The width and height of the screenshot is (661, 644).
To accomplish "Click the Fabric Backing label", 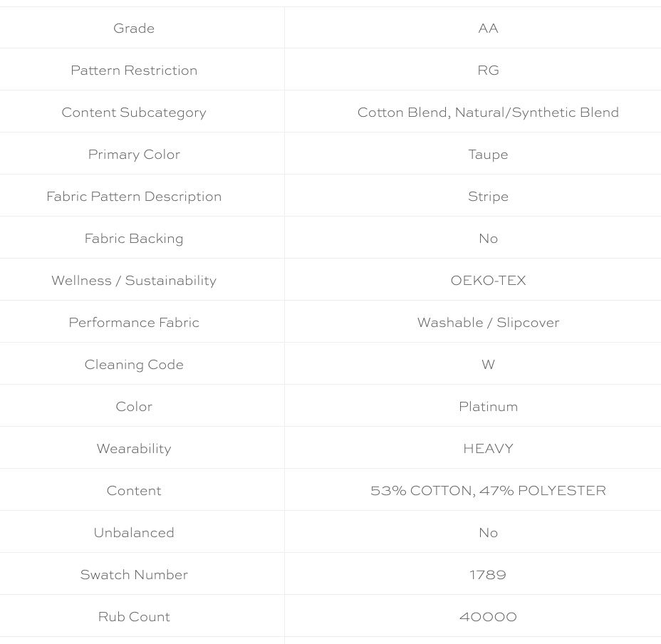I will (x=134, y=238).
